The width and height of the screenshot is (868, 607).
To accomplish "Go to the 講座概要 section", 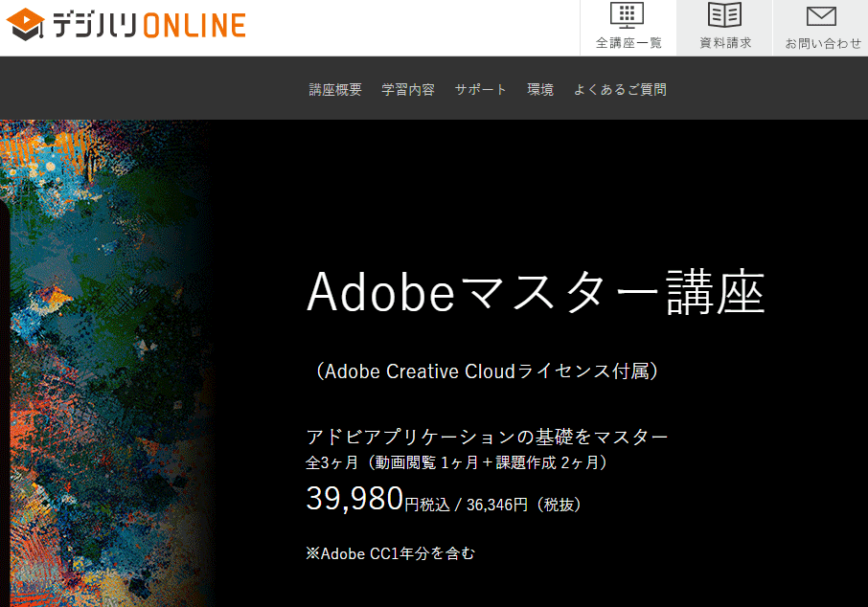I will (x=335, y=90).
